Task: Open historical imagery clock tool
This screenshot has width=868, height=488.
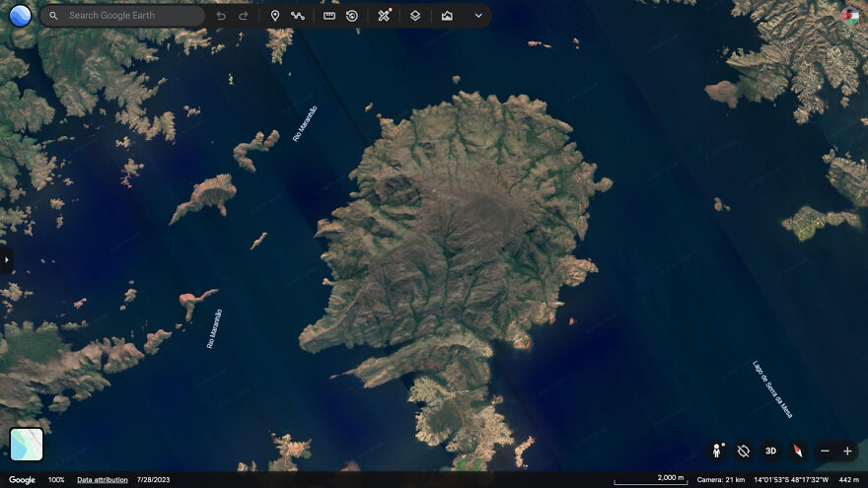Action: click(x=352, y=16)
